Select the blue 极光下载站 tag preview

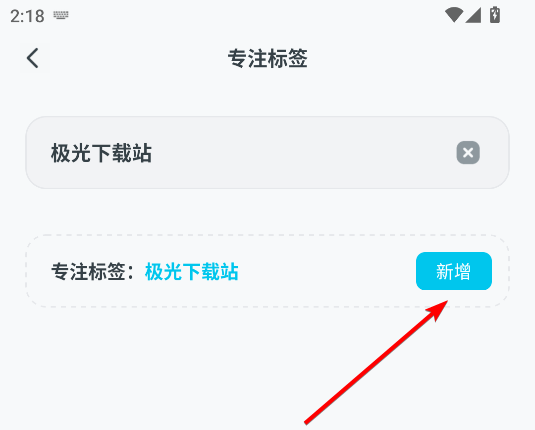pos(191,272)
